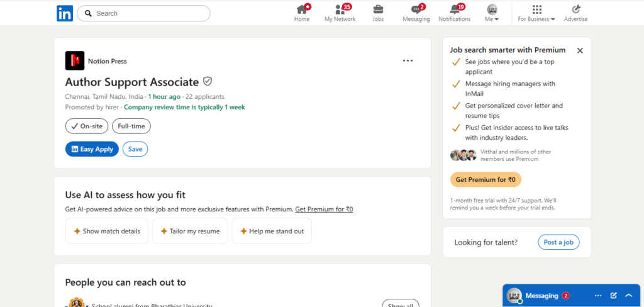Click the 'Looking for talent?' text
The height and width of the screenshot is (307, 644).
tap(486, 242)
